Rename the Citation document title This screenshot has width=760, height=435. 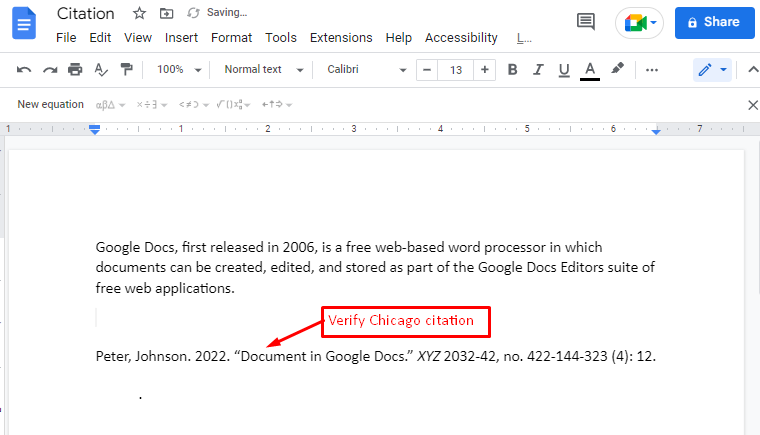click(85, 14)
